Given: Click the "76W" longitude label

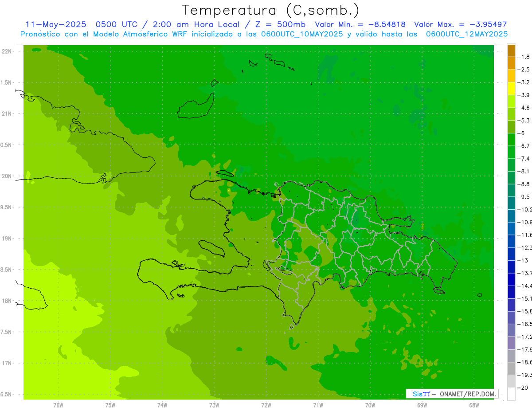Looking at the screenshot, I should click(x=58, y=405).
